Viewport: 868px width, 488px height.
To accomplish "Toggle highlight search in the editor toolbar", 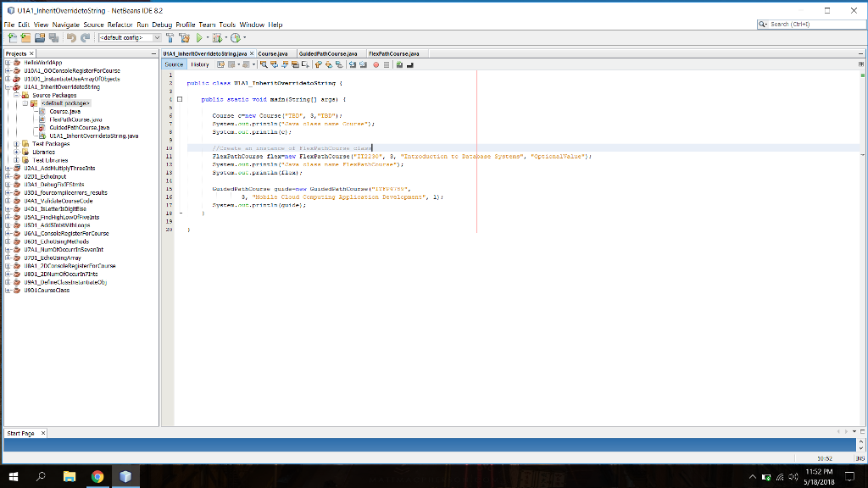I will 295,64.
